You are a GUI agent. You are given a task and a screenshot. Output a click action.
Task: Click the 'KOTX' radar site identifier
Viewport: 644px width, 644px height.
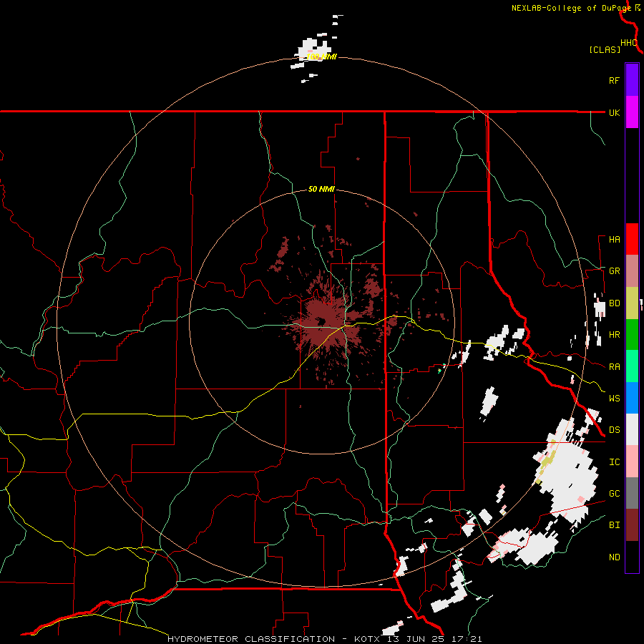[x=367, y=639]
